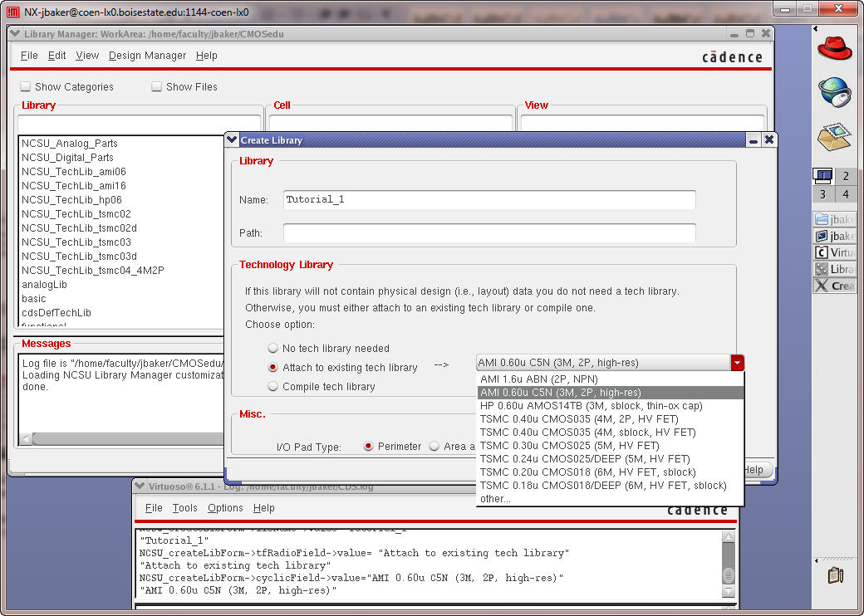This screenshot has width=864, height=616.
Task: Switch to workspace 4 in the pager
Action: coord(846,194)
